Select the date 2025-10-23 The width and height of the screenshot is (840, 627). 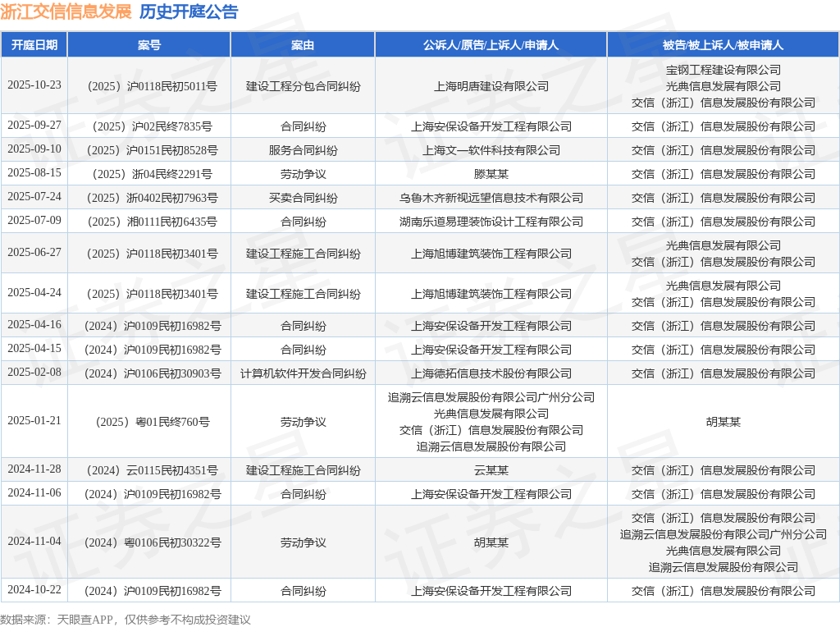click(x=34, y=85)
